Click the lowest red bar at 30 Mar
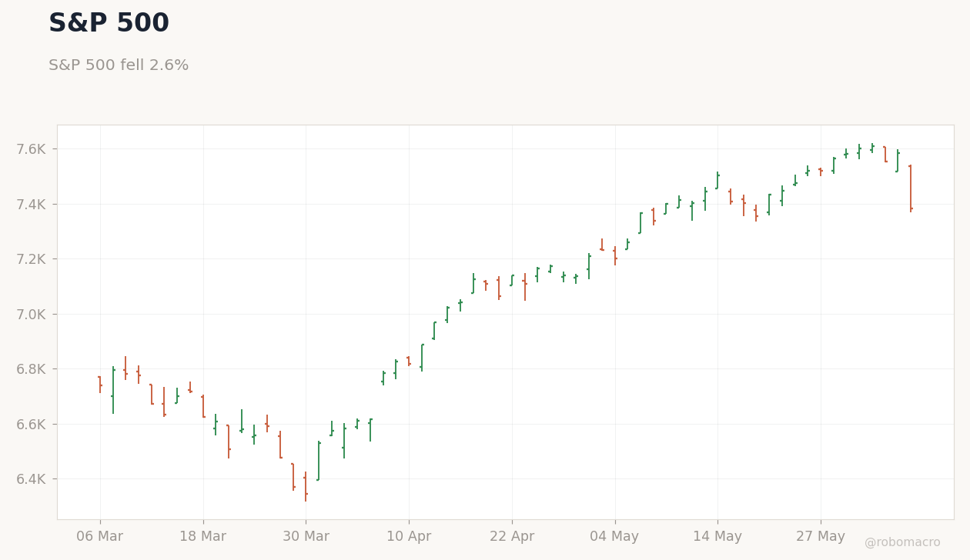 pos(306,487)
